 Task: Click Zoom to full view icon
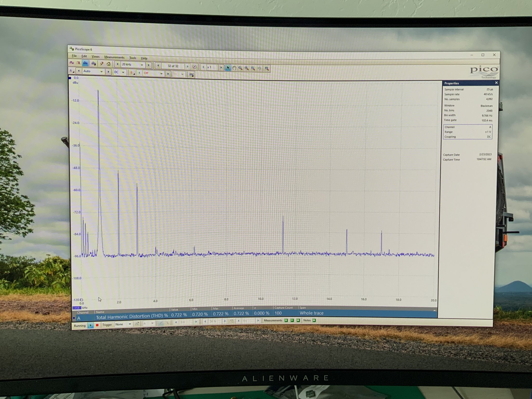tap(267, 68)
